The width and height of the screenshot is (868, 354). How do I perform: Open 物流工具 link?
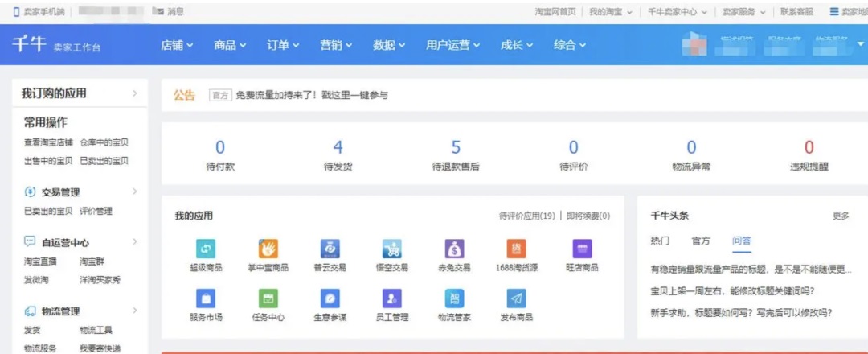[x=96, y=330]
